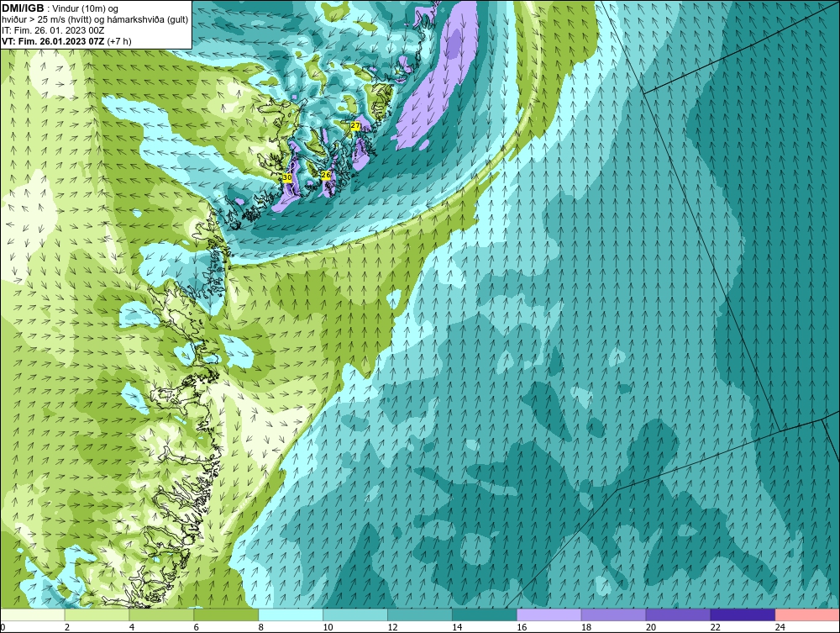This screenshot has width=840, height=633.
Task: Select the 4–6 m/s green legend swatch
Action: point(161,615)
